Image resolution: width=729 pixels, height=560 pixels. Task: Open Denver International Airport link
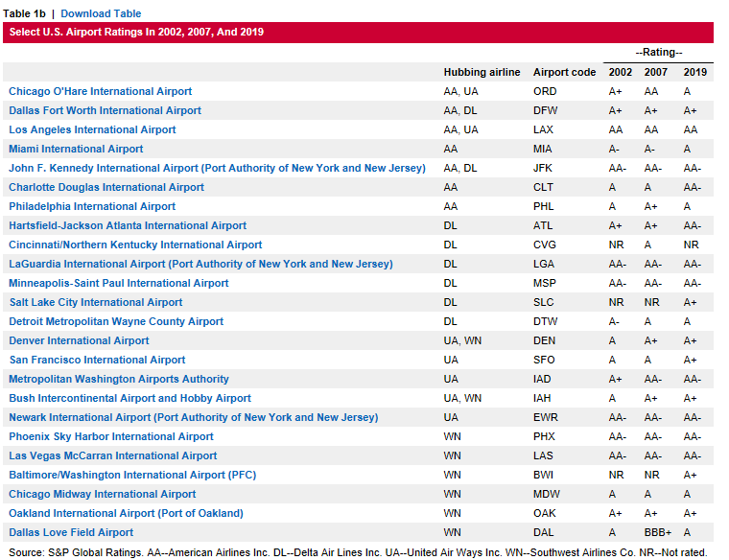coord(79,340)
